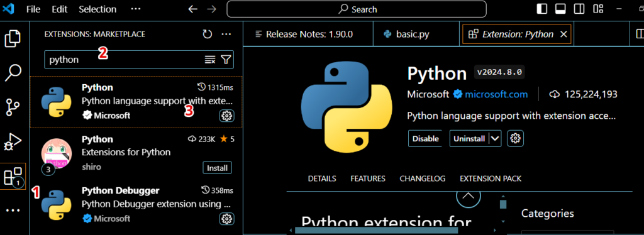The height and width of the screenshot is (235, 644).
Task: Select the Python Debugger extension entry
Action: coord(136,205)
